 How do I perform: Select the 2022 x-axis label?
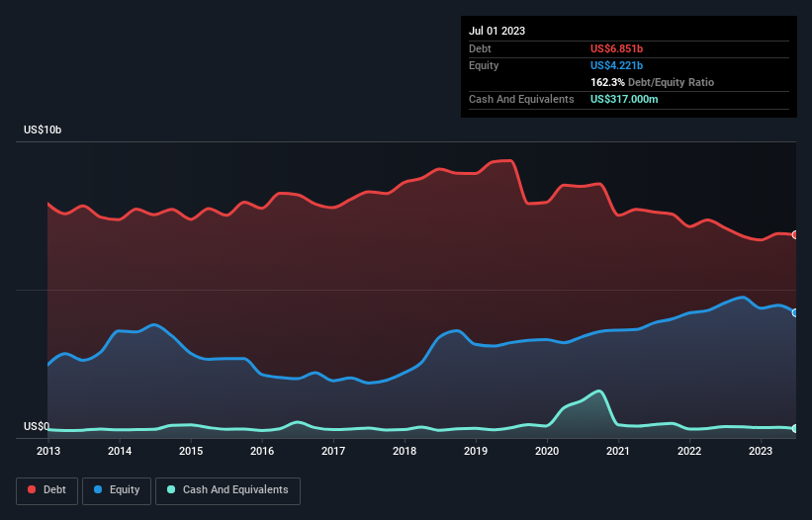pyautogui.click(x=689, y=451)
